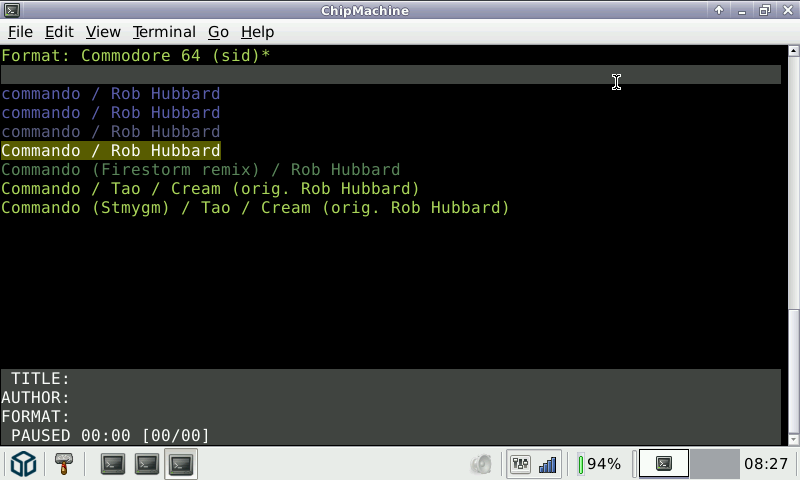Open the Edit menu
The image size is (800, 480).
pos(59,32)
